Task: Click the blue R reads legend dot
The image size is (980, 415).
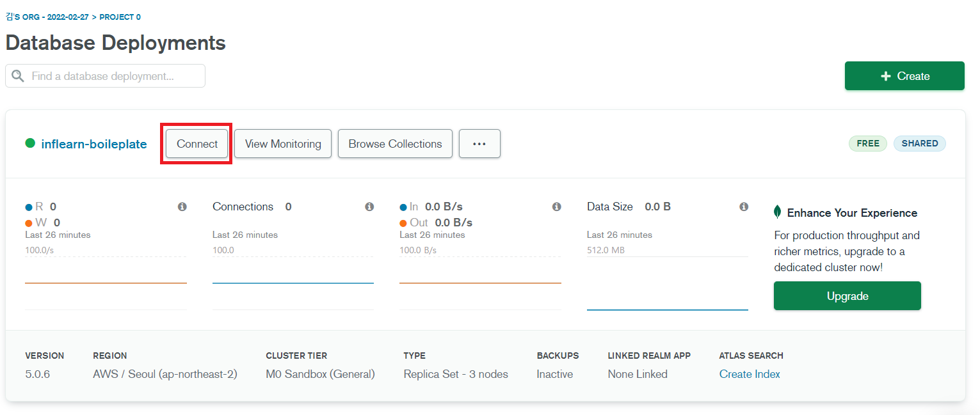Action: click(29, 207)
